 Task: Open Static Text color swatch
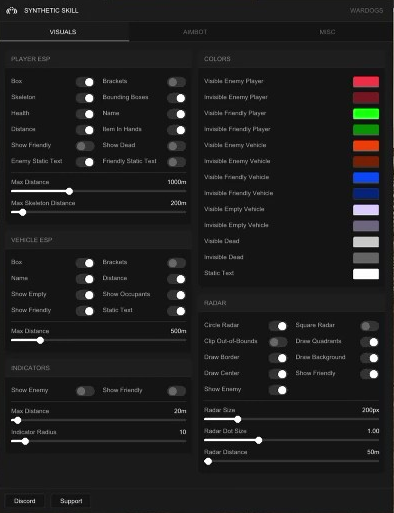[366, 274]
